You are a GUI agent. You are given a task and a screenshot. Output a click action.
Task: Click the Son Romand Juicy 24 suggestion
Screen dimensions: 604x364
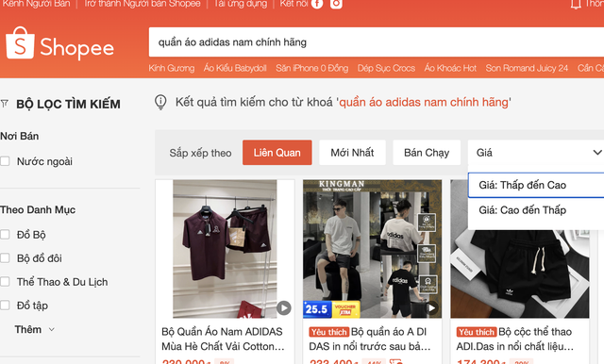[x=527, y=68]
